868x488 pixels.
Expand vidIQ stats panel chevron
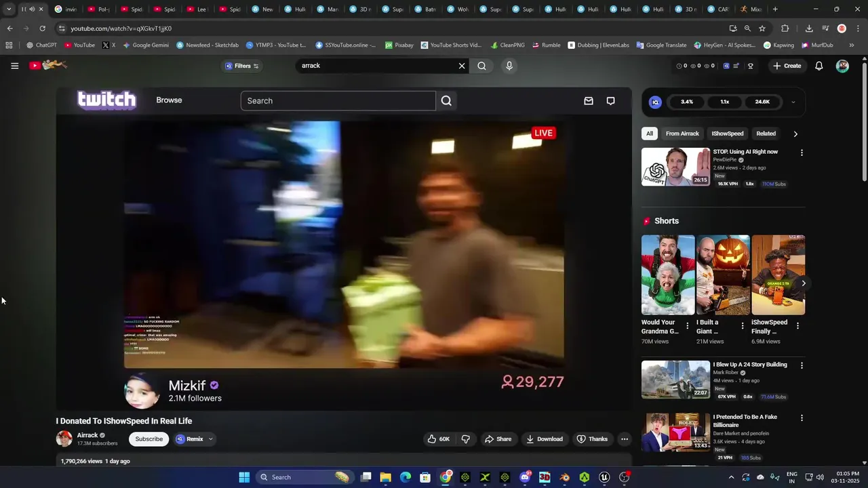click(x=793, y=102)
